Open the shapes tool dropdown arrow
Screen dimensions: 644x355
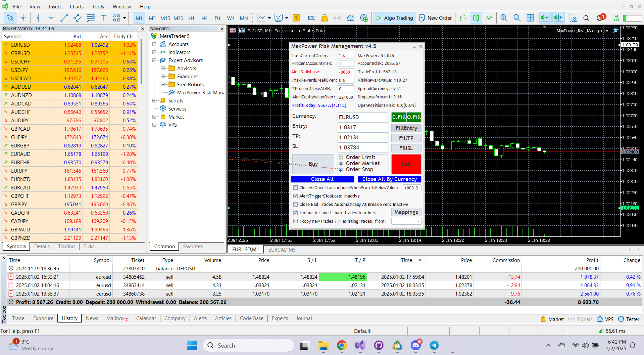point(125,18)
